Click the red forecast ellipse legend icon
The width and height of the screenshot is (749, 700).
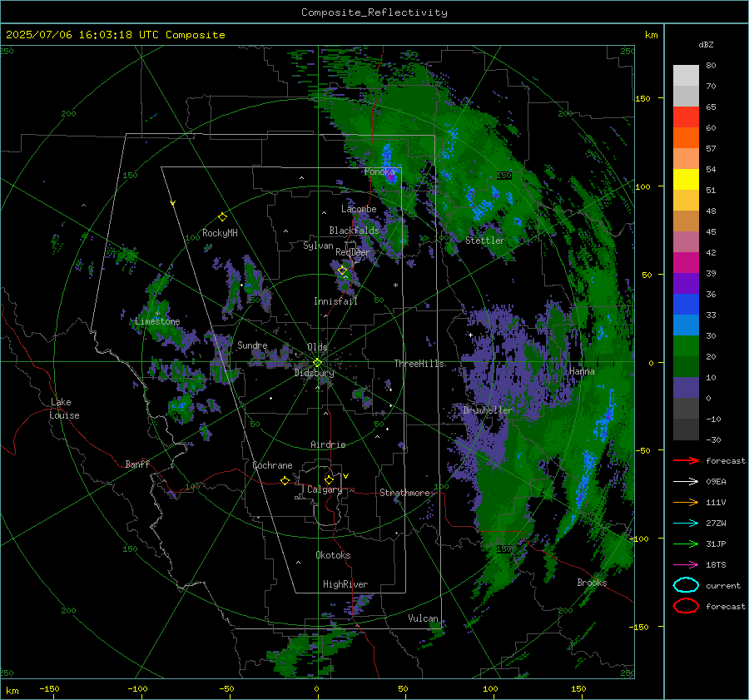(x=686, y=606)
